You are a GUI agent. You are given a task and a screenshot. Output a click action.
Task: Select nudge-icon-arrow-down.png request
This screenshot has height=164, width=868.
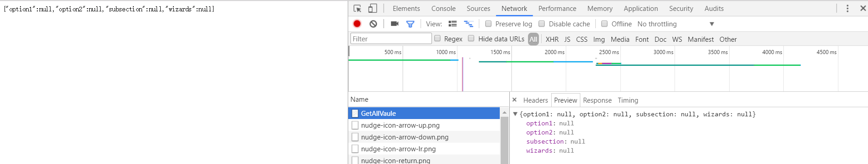tap(424, 137)
